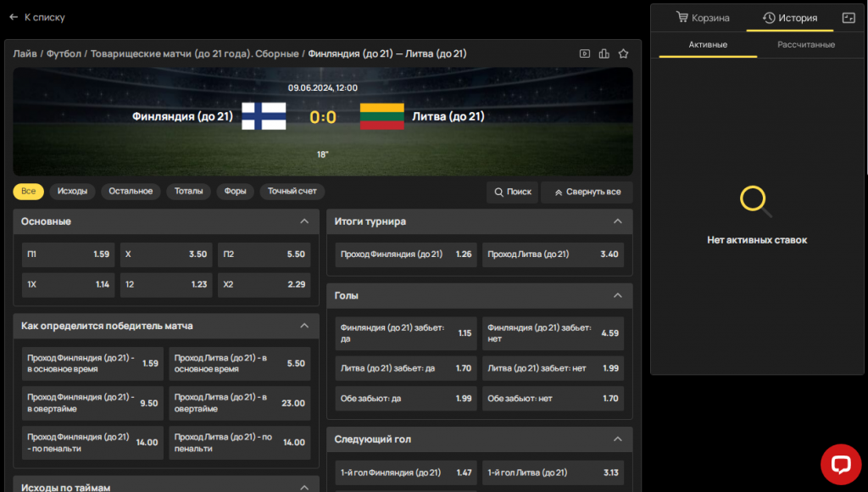Click the match date 09.06.2024, 12:00
868x492 pixels.
click(x=323, y=88)
